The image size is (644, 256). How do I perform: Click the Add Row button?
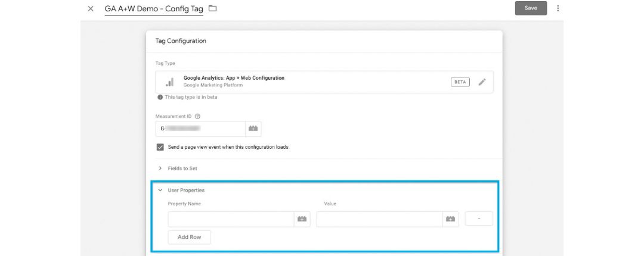(190, 237)
